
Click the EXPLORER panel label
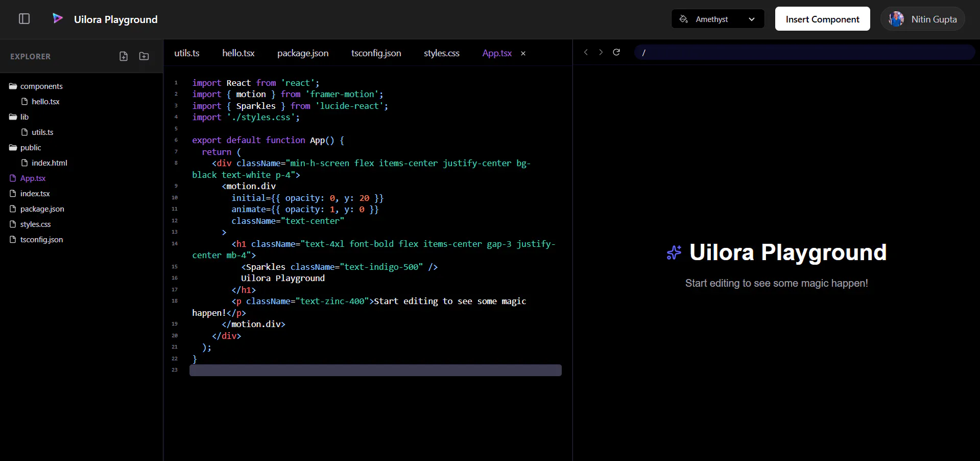[31, 57]
